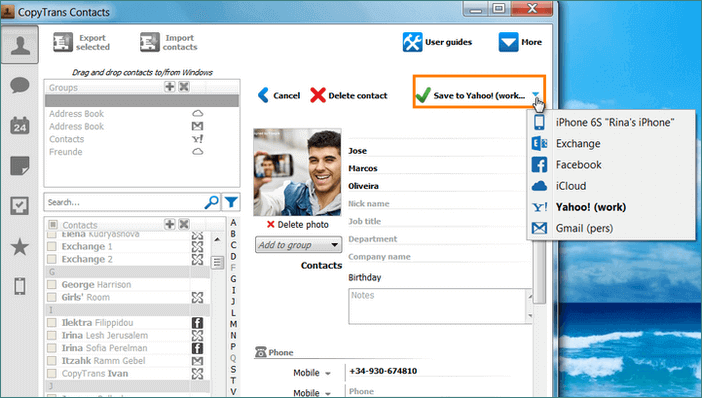Open the Tasks checkmark sidebar icon
Image resolution: width=702 pixels, height=398 pixels.
click(20, 205)
